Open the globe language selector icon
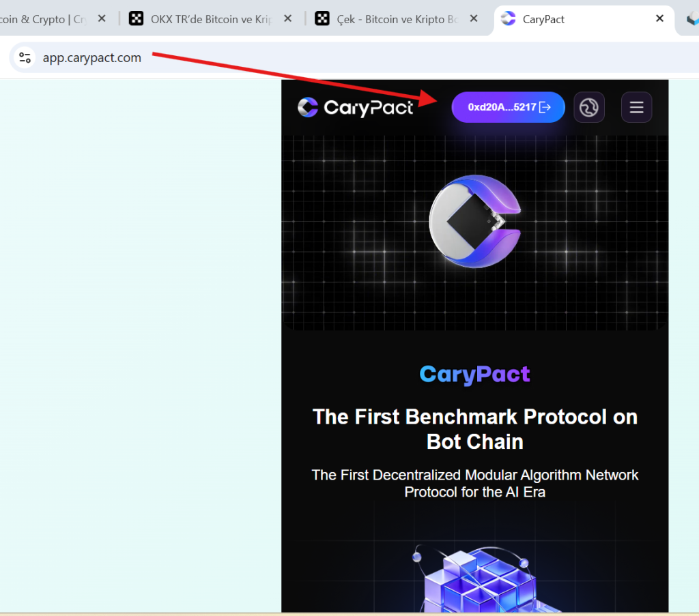This screenshot has height=616, width=699. [x=589, y=107]
